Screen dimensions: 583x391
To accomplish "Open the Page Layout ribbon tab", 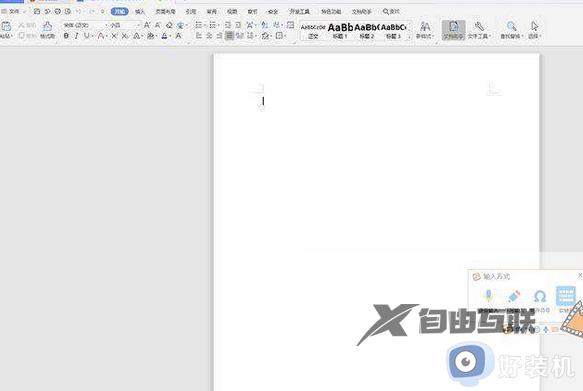I will point(165,12).
